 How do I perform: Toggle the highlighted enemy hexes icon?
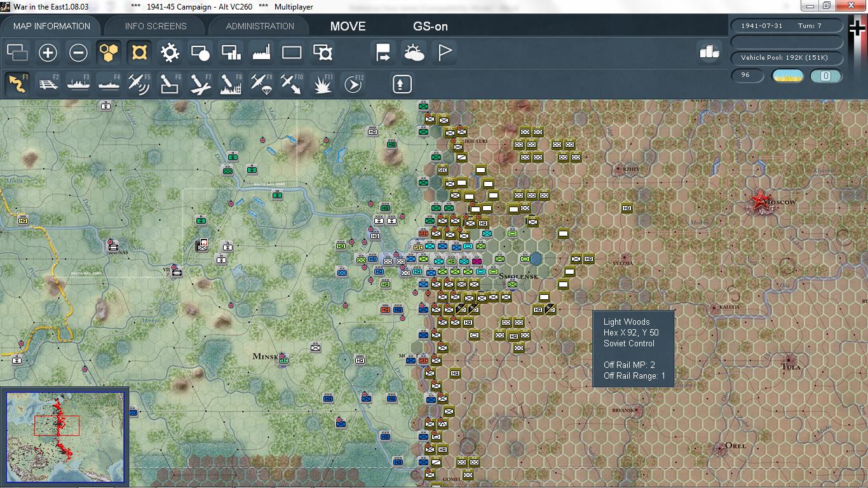pos(139,53)
